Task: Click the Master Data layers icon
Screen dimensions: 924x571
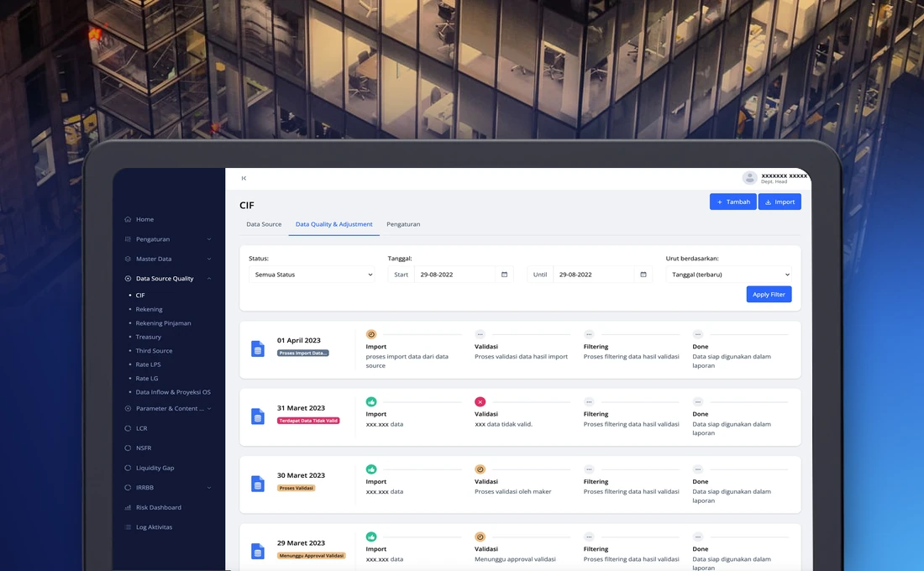Action: [128, 259]
